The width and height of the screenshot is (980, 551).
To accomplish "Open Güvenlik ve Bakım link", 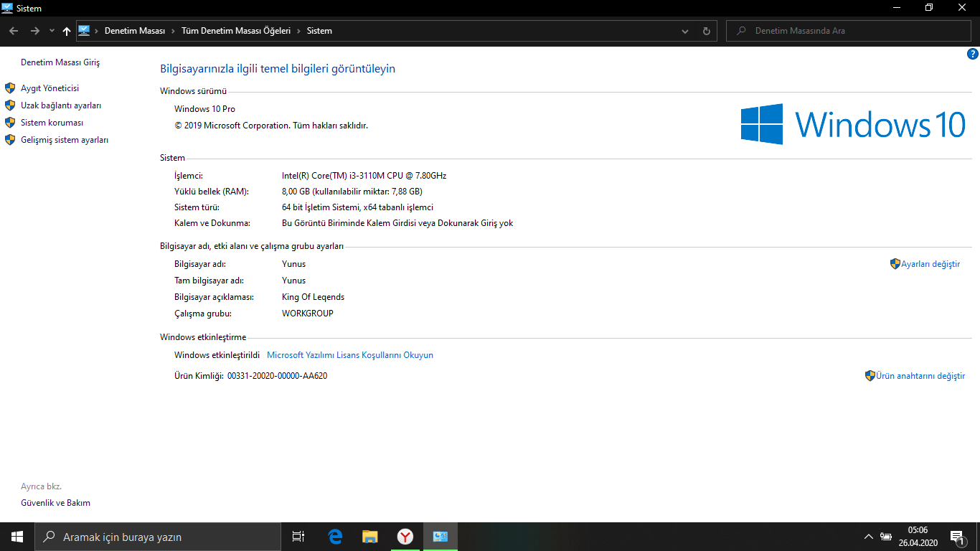I will [55, 503].
